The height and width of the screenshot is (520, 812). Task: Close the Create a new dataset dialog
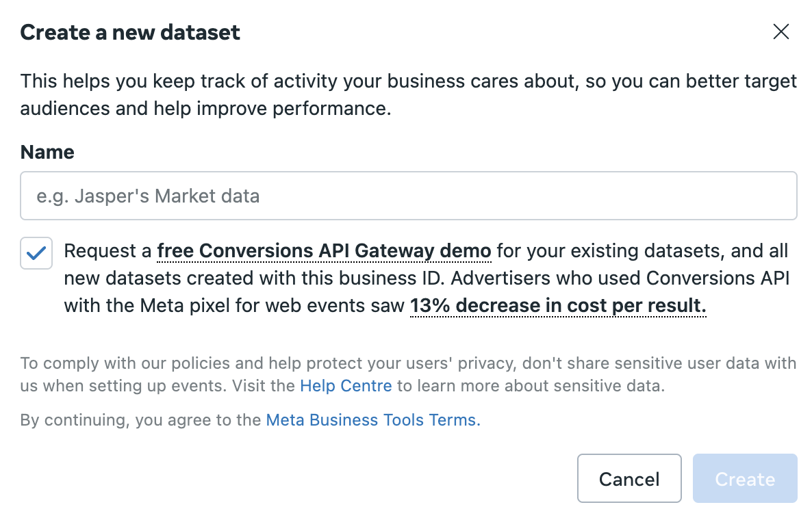pos(781,31)
